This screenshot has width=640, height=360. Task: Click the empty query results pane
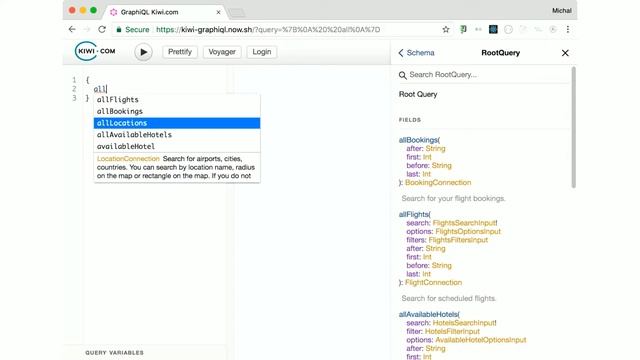click(311, 212)
